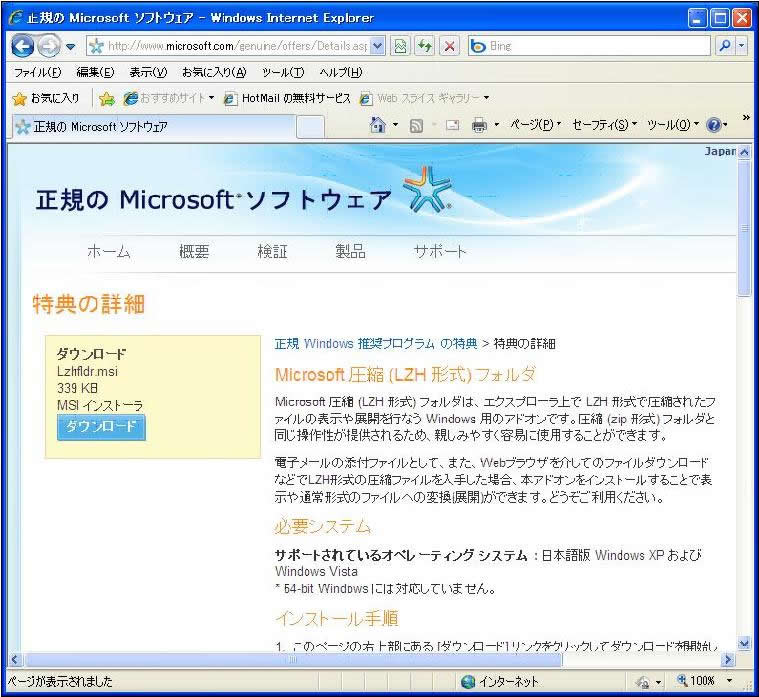Viewport: 759px width, 697px height.
Task: Click the お気に入り favorites star button
Action: coord(46,98)
